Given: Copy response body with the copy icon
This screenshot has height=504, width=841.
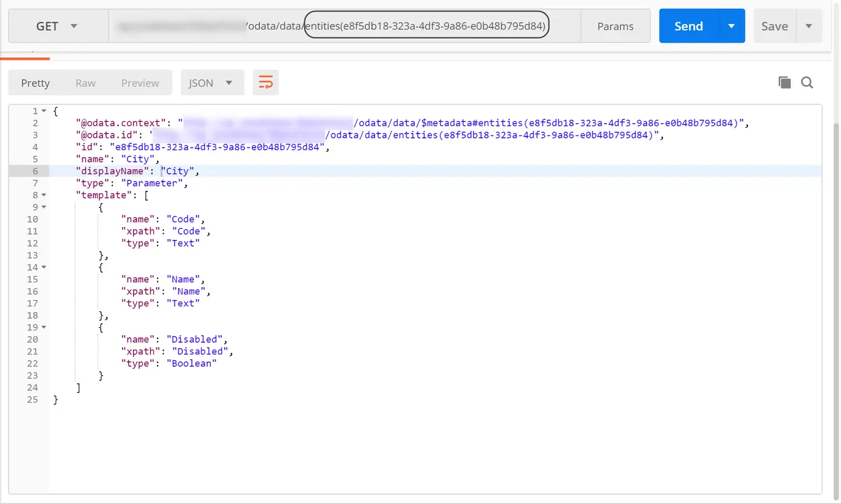Looking at the screenshot, I should pyautogui.click(x=784, y=82).
